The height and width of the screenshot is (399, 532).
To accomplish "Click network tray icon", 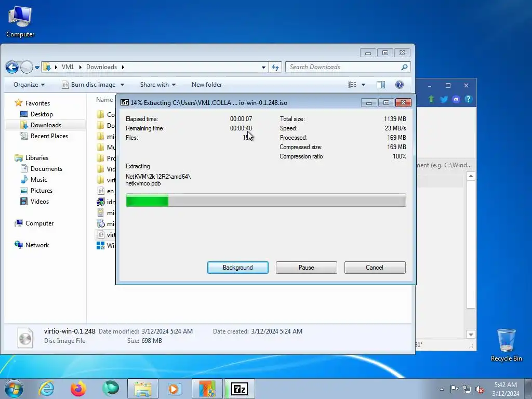I will pos(467,389).
